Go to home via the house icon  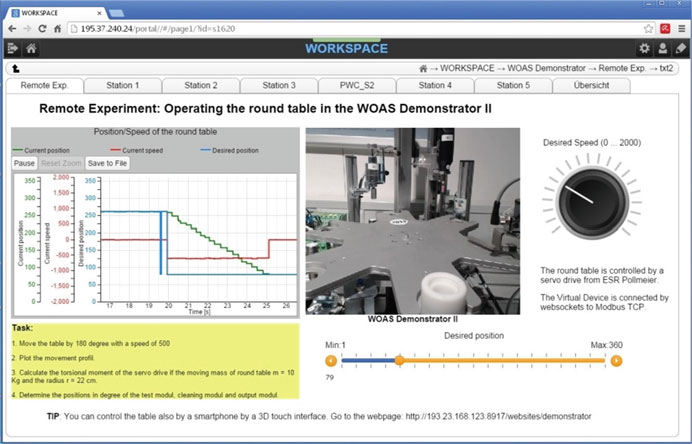tap(32, 48)
